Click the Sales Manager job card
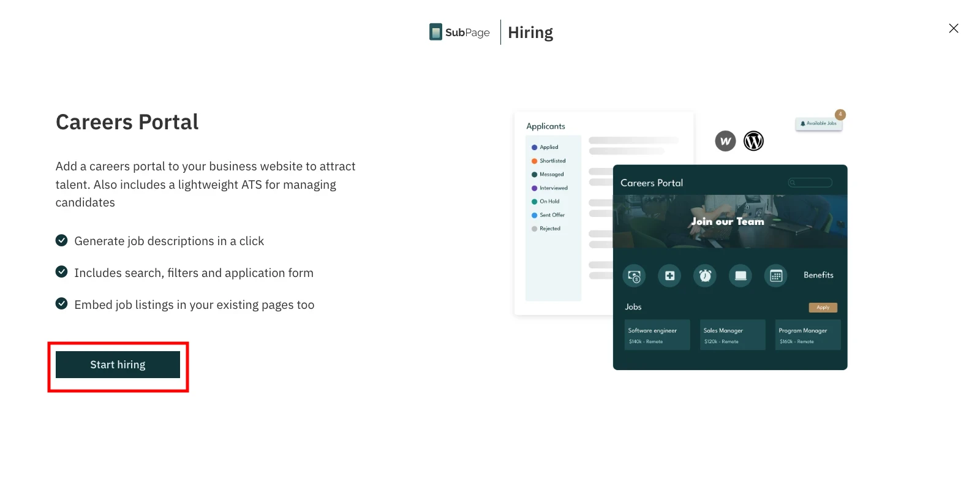 click(733, 335)
